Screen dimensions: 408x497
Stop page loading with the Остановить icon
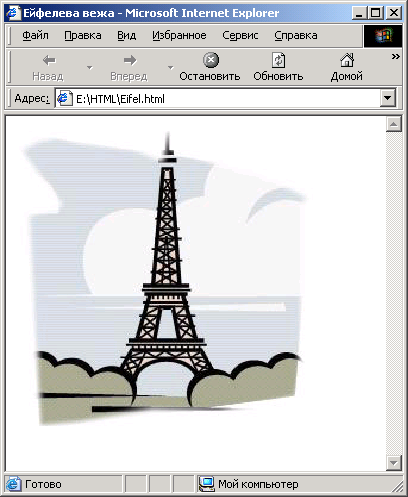(x=211, y=60)
